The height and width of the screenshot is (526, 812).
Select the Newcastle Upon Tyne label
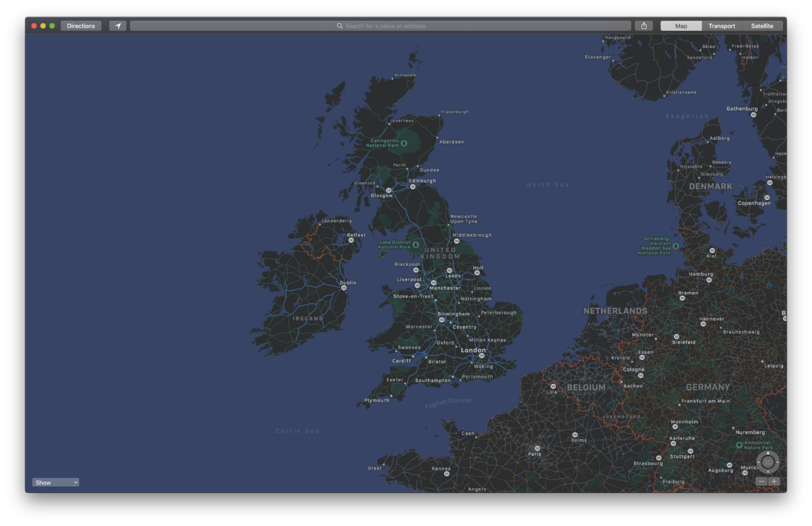point(464,219)
